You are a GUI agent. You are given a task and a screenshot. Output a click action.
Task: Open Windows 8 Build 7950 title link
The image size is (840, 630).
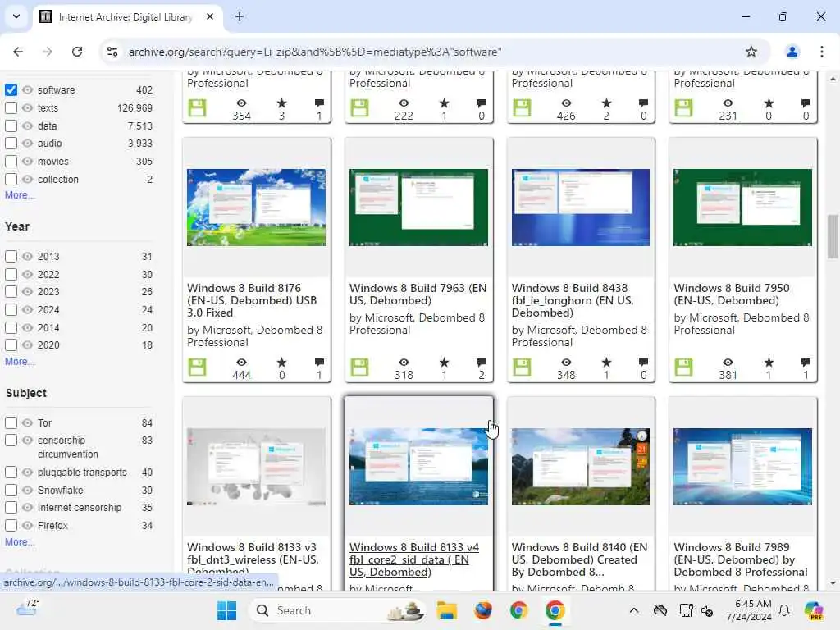731,294
